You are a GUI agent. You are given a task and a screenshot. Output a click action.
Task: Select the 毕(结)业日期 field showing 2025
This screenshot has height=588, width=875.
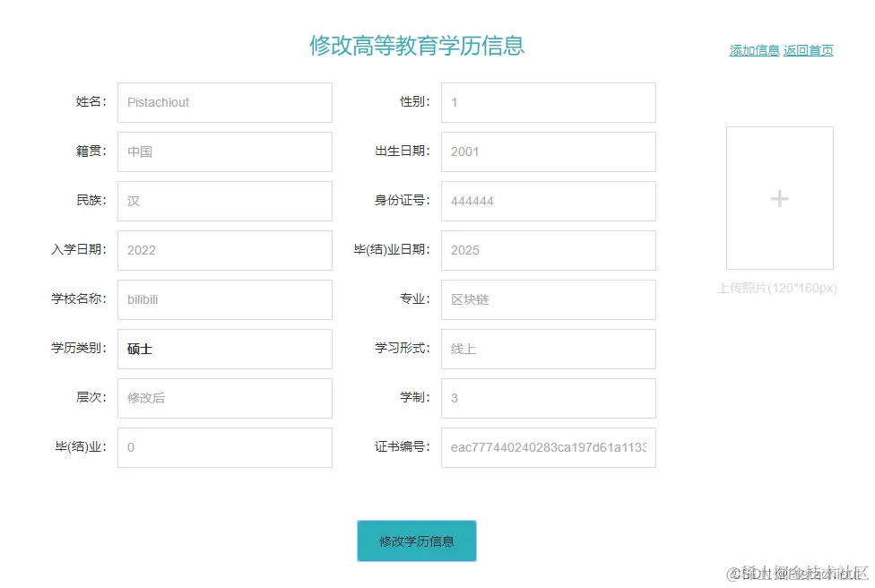[x=548, y=250]
